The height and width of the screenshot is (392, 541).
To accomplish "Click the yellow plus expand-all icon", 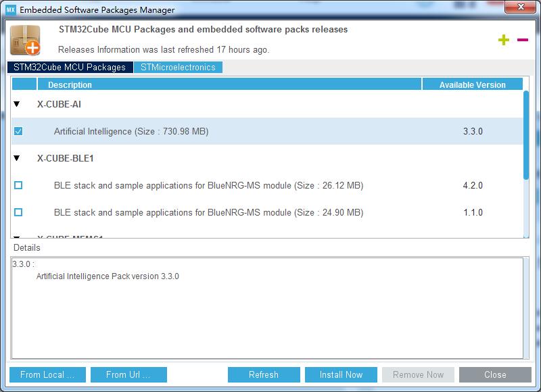I will coord(503,40).
